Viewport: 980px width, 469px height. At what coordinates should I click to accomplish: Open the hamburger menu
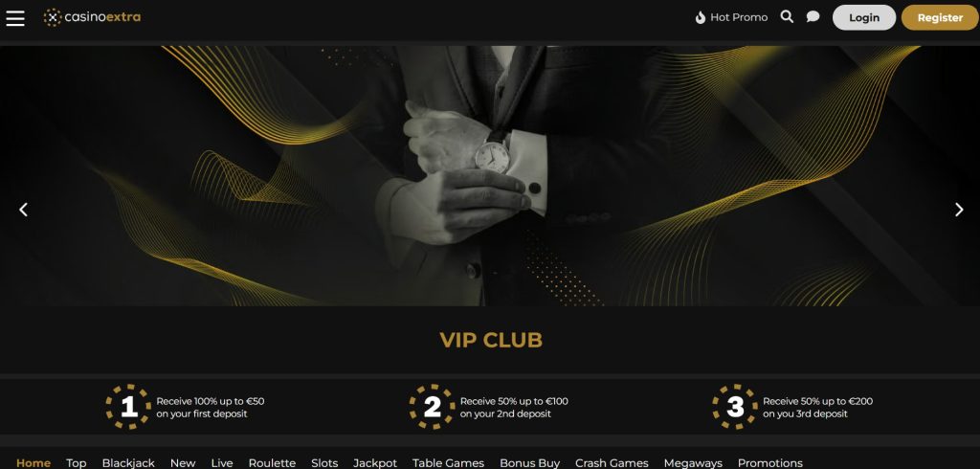coord(15,18)
